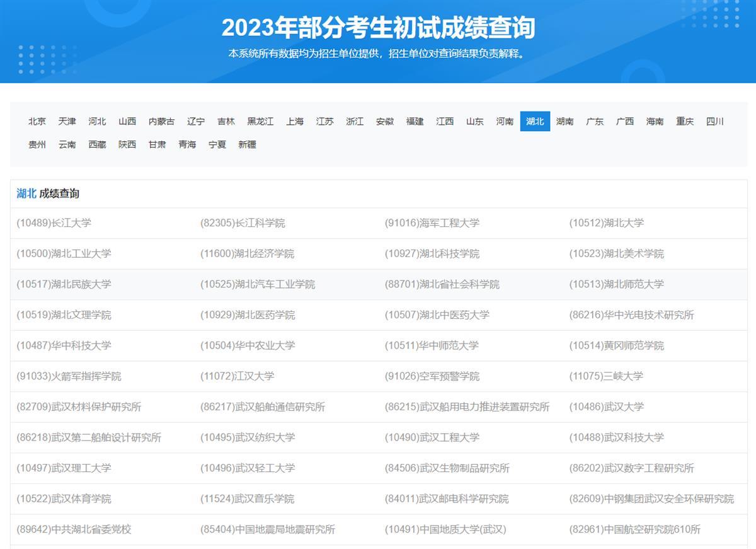756x549 pixels.
Task: Click (91016)海军工程大学 link
Action: click(x=432, y=223)
